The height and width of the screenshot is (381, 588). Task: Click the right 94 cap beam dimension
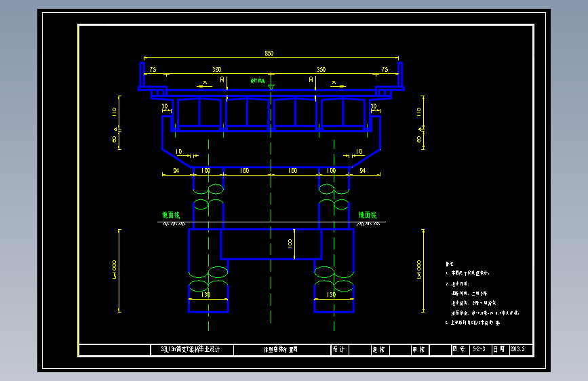point(363,171)
